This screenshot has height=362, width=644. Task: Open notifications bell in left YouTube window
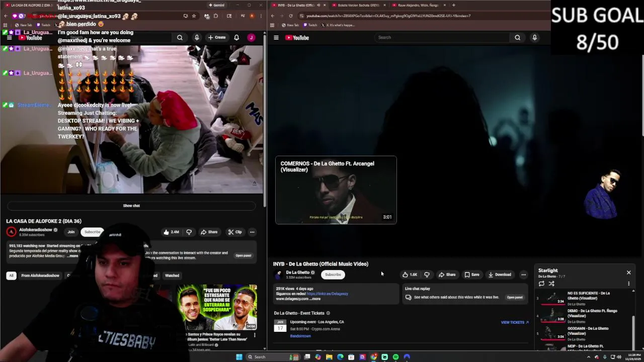pyautogui.click(x=236, y=37)
